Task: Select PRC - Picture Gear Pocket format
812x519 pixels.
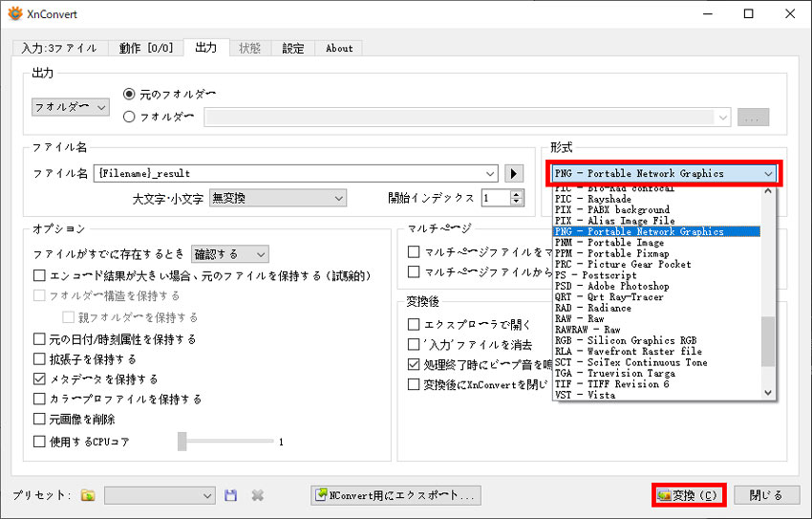Action: click(x=656, y=264)
